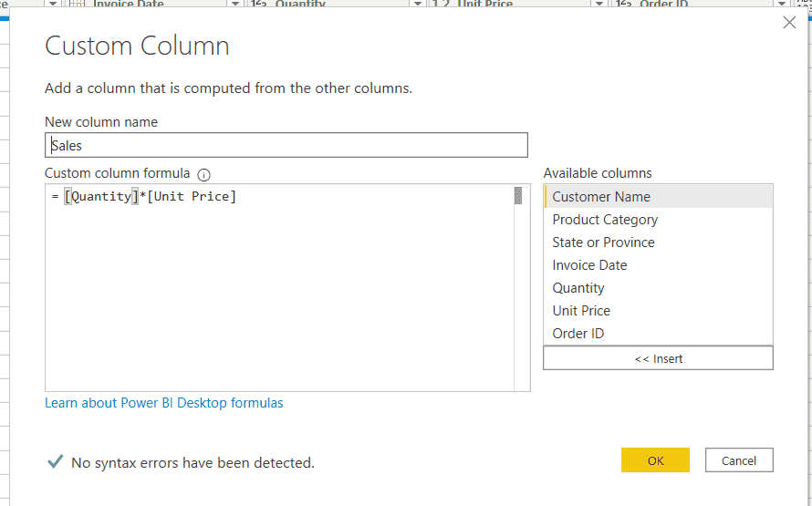Click the Unit Price data type icon
Viewport: 812px width, 506px height.
[442, 4]
